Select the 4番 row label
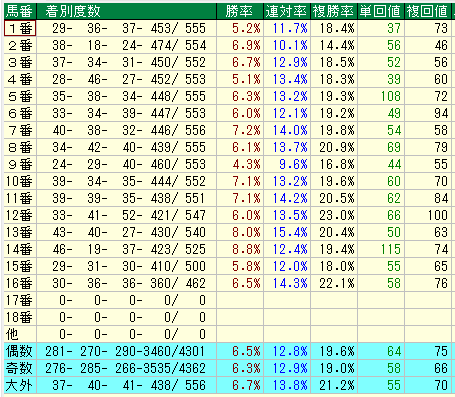This screenshot has width=455, height=397. (x=20, y=79)
